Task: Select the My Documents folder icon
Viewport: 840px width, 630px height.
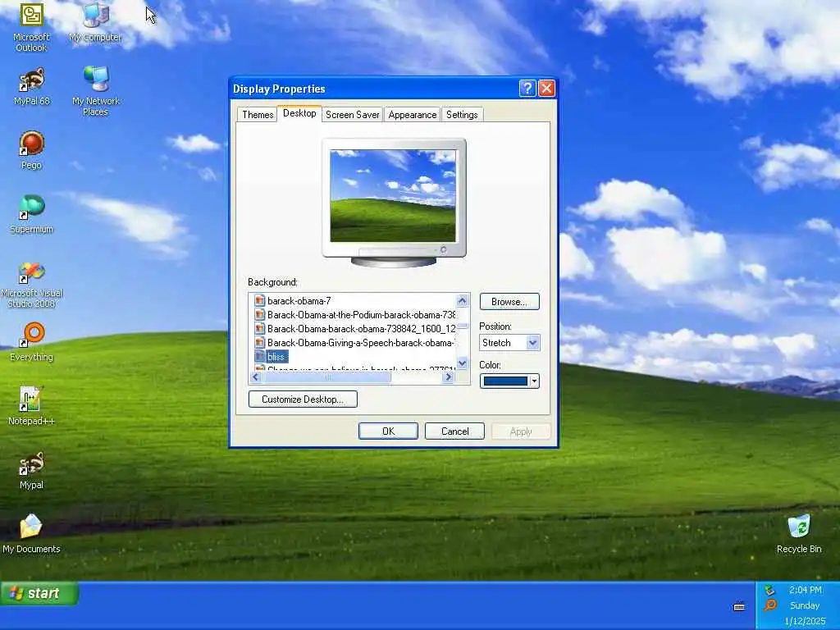Action: coord(31,534)
